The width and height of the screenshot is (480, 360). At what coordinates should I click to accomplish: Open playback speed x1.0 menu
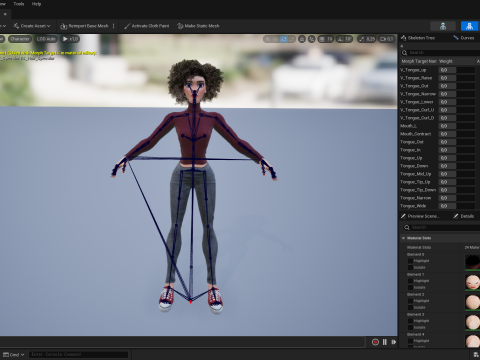point(70,39)
